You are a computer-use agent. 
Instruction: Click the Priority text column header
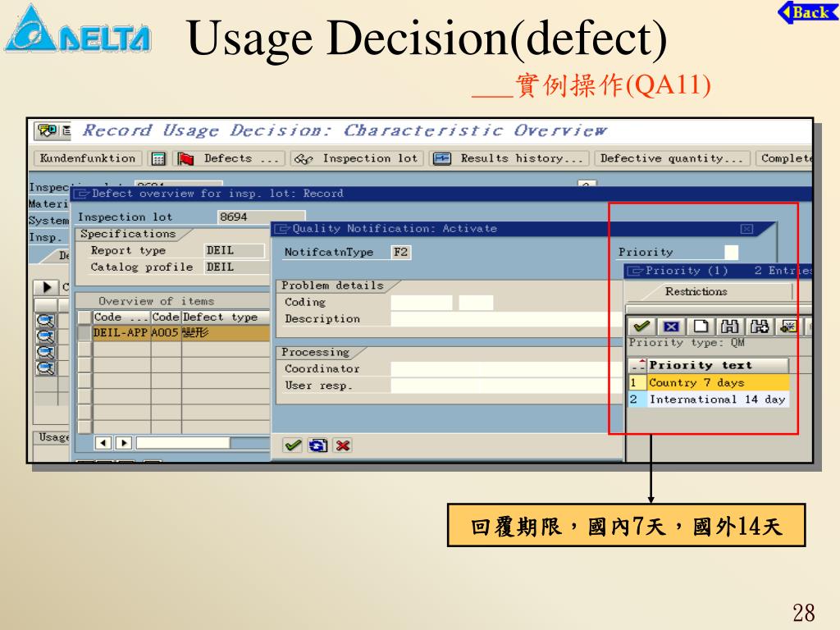pyautogui.click(x=718, y=365)
